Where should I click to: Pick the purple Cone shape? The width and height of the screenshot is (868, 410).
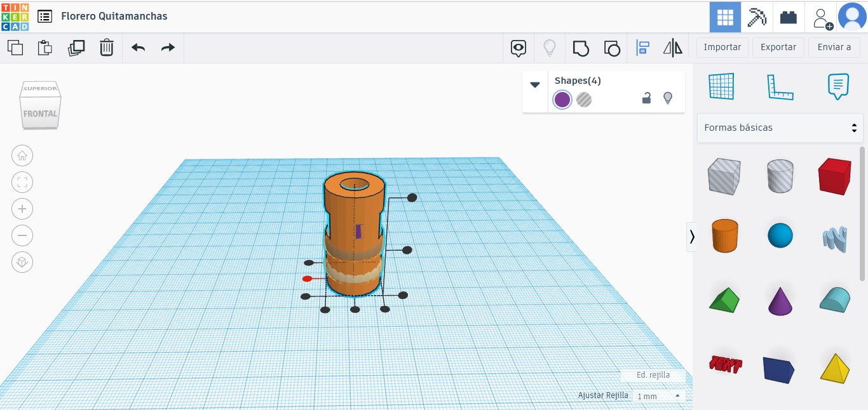(780, 301)
